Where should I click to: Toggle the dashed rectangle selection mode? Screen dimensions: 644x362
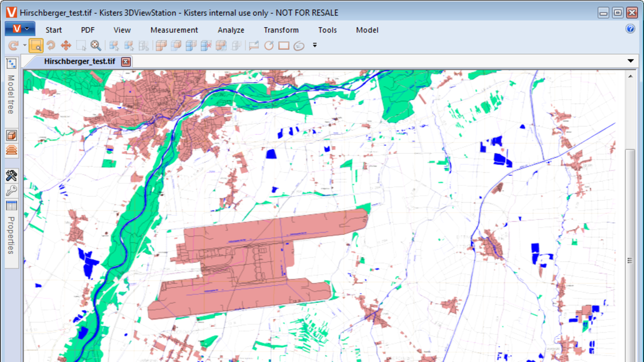(x=81, y=45)
